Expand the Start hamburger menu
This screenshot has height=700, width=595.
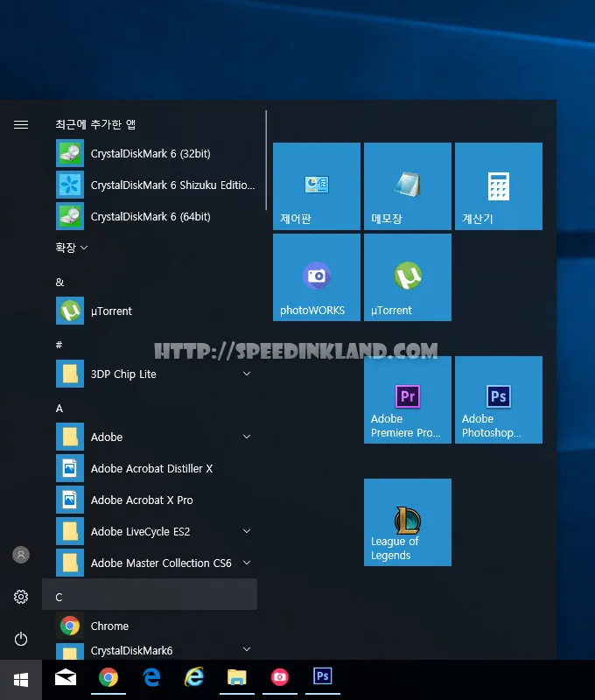(x=21, y=124)
